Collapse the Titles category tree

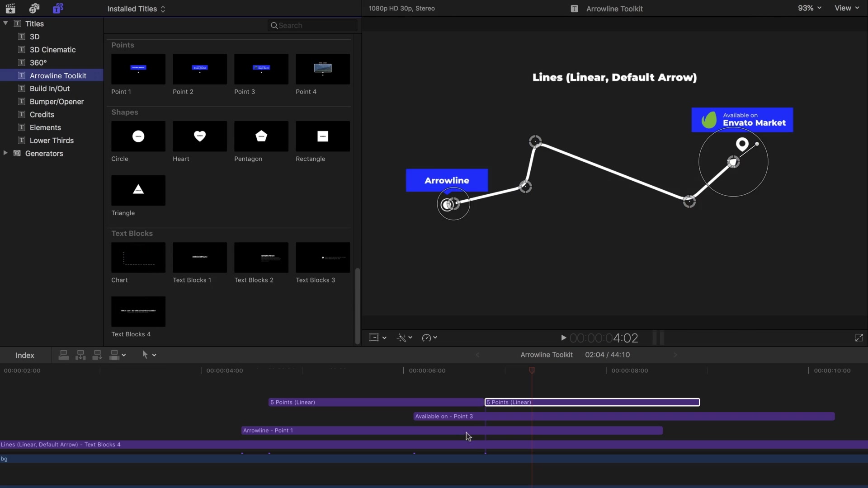[5, 23]
